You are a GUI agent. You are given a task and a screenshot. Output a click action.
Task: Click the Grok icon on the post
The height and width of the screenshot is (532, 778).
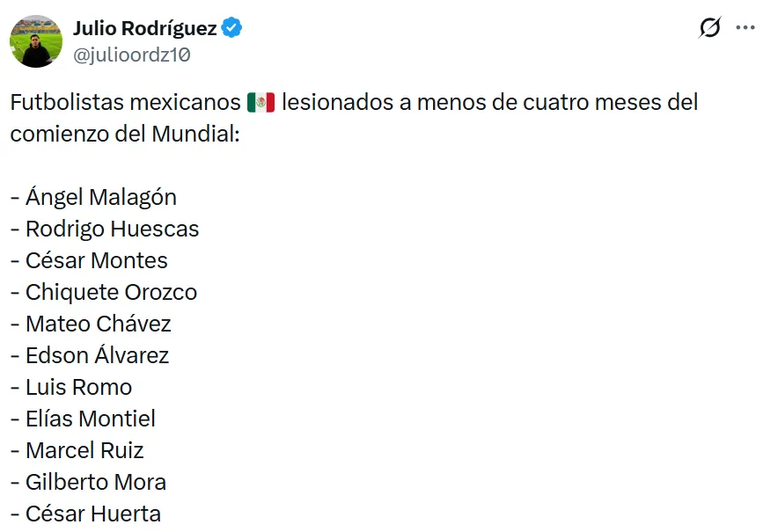[x=709, y=28]
